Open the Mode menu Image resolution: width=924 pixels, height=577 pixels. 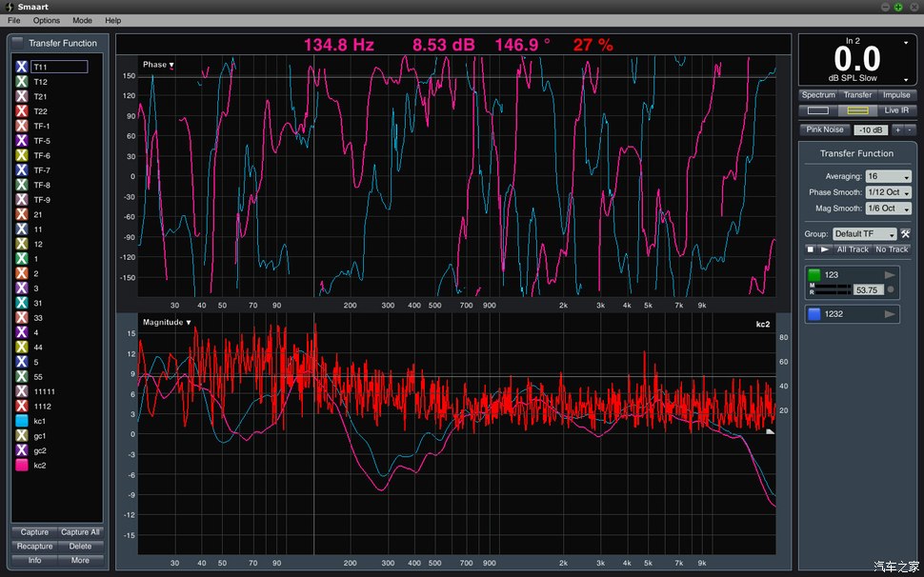[82, 20]
